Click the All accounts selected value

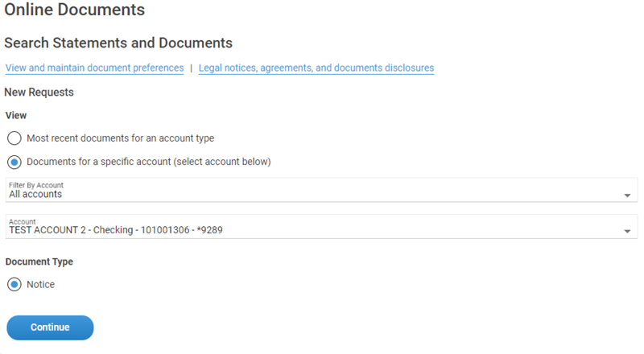(35, 195)
